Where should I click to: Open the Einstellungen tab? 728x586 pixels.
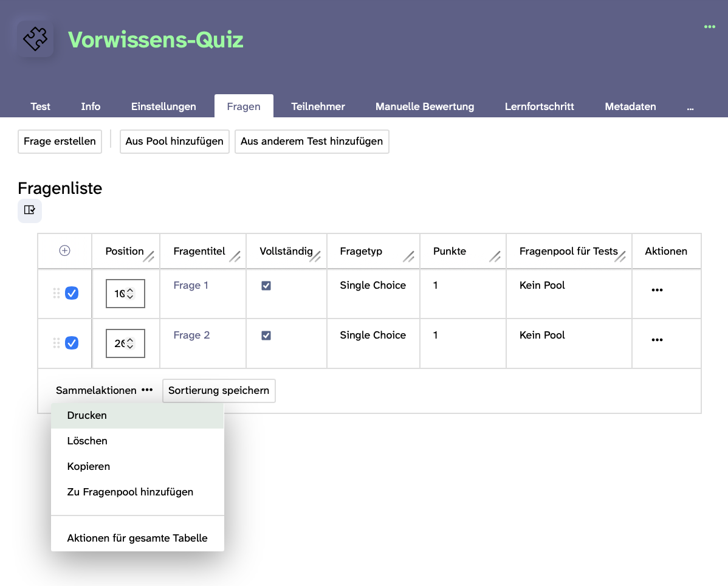[163, 106]
